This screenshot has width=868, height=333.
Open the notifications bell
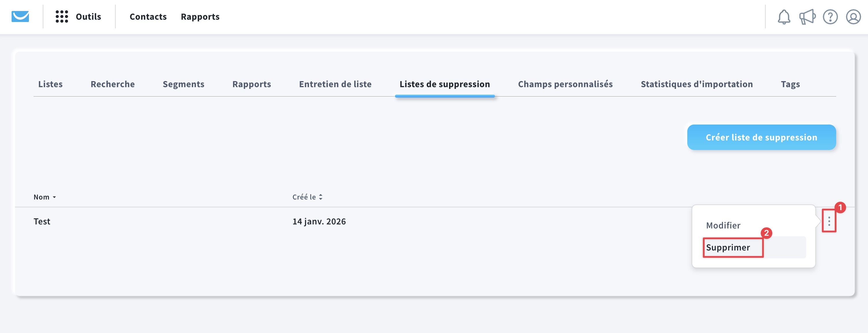click(x=784, y=17)
